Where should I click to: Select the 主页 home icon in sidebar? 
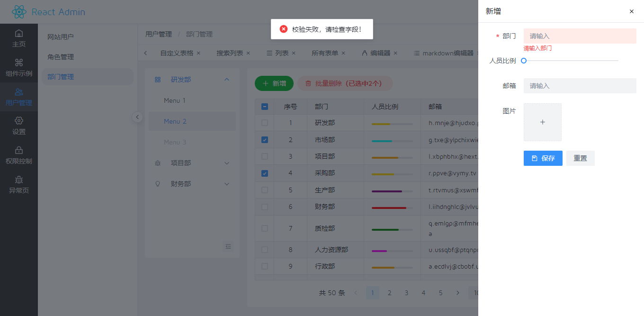19,33
